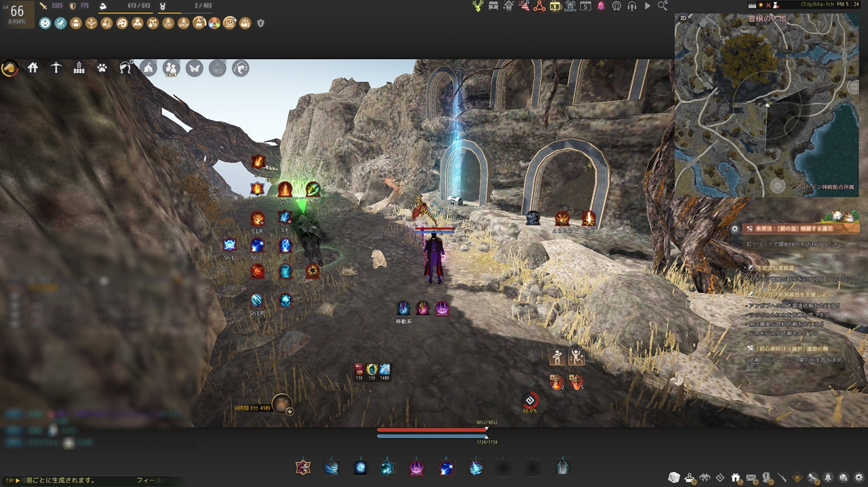Click the green deer antler icon
This screenshot has height=487, width=868.
point(478,6)
